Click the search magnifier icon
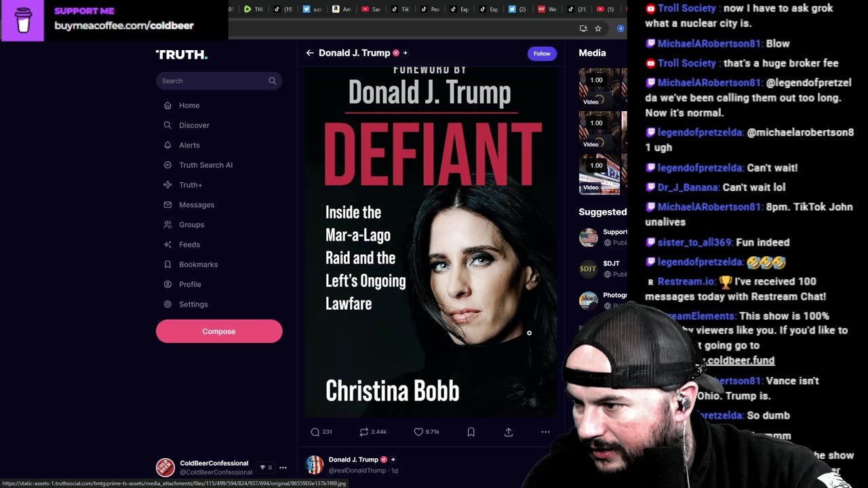 coord(272,81)
